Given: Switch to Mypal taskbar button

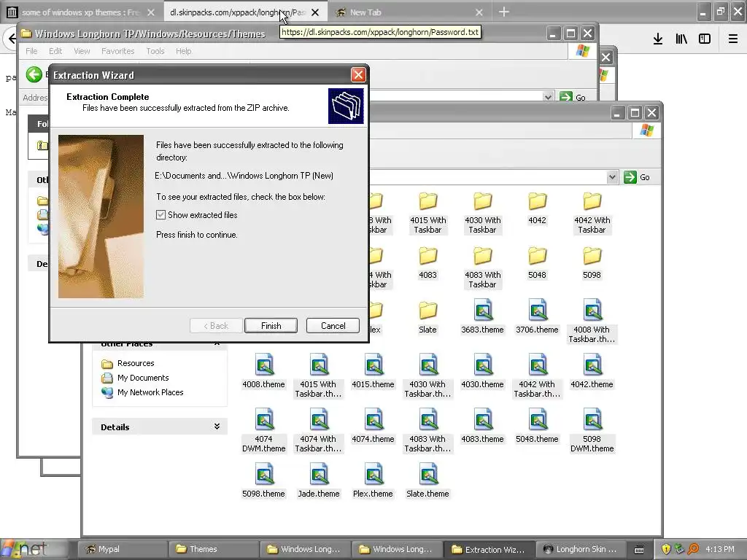Looking at the screenshot, I should point(122,549).
